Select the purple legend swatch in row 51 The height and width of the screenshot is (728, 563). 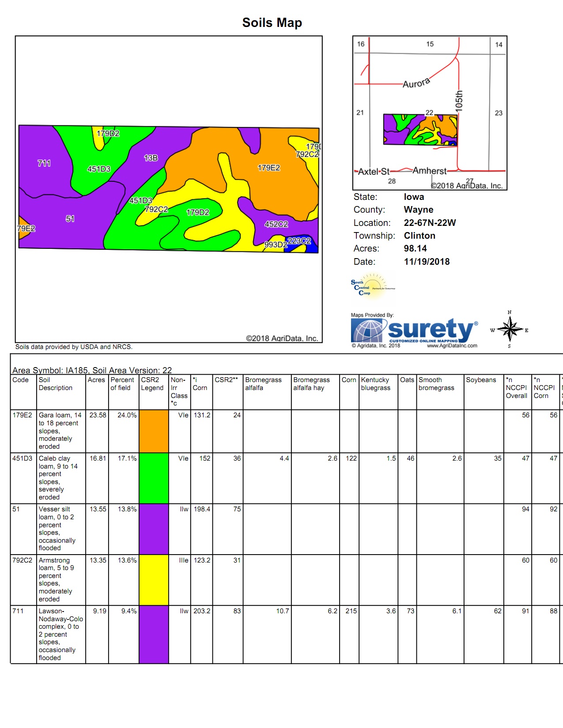click(x=154, y=529)
